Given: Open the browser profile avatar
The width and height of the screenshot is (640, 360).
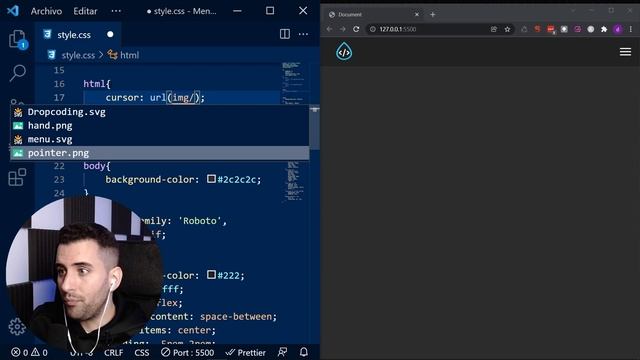Looking at the screenshot, I should pyautogui.click(x=618, y=29).
